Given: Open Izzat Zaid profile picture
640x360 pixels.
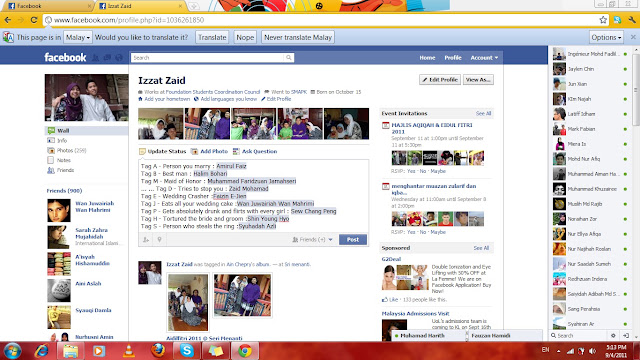Looking at the screenshot, I should tap(86, 98).
